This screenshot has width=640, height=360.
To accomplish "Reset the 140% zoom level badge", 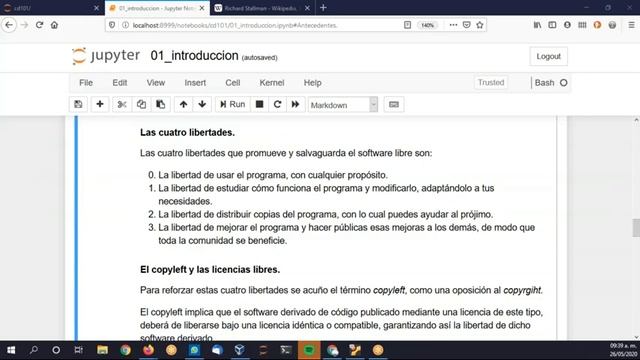I will (x=427, y=25).
